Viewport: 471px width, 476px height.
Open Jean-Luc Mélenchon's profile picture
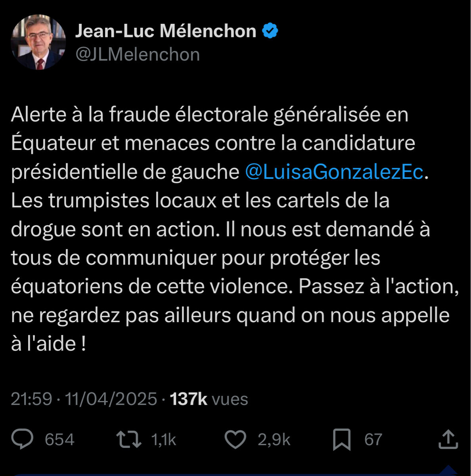point(38,42)
